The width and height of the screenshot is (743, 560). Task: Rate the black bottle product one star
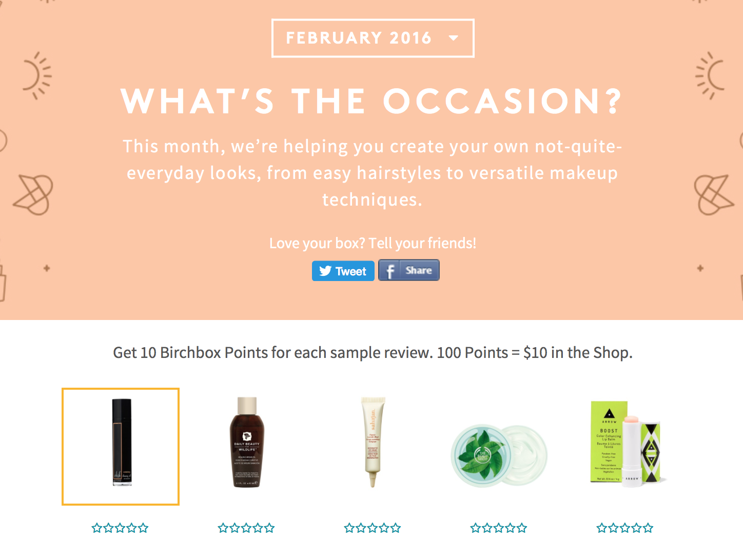[x=97, y=528]
